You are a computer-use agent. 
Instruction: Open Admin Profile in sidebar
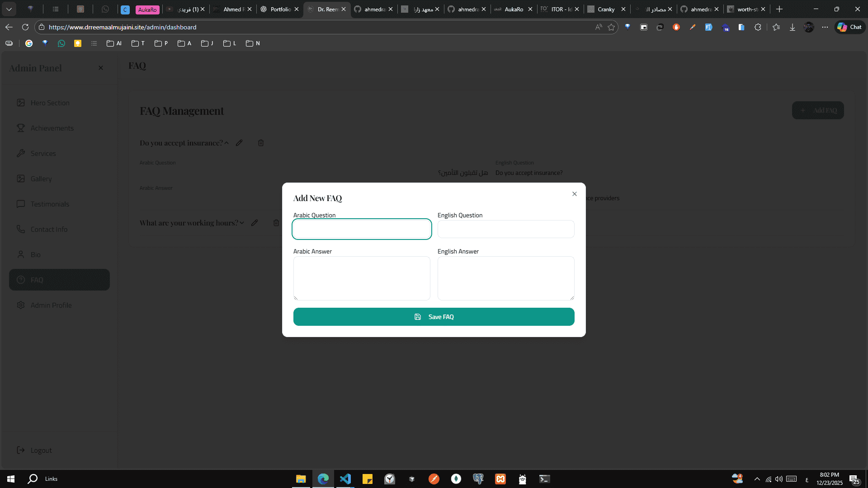[59, 305]
